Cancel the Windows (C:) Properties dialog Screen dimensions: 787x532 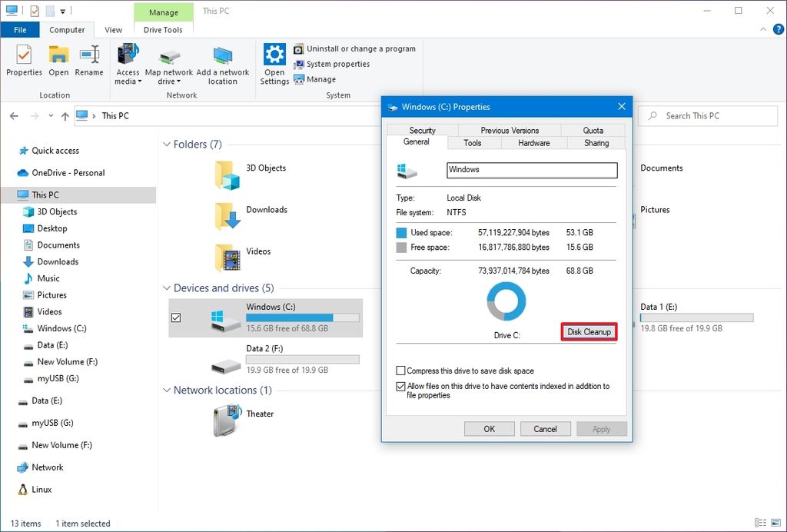(x=545, y=428)
